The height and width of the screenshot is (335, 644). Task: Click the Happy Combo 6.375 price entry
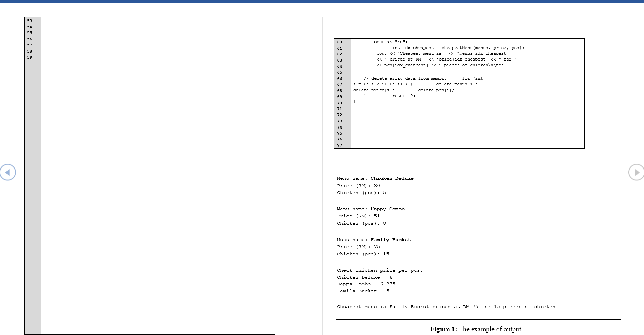coord(366,284)
